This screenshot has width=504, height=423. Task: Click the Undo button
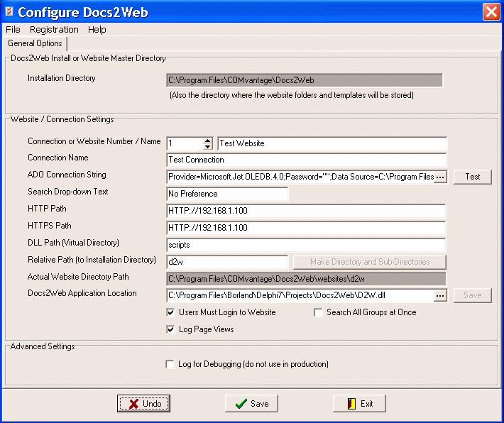(x=143, y=403)
